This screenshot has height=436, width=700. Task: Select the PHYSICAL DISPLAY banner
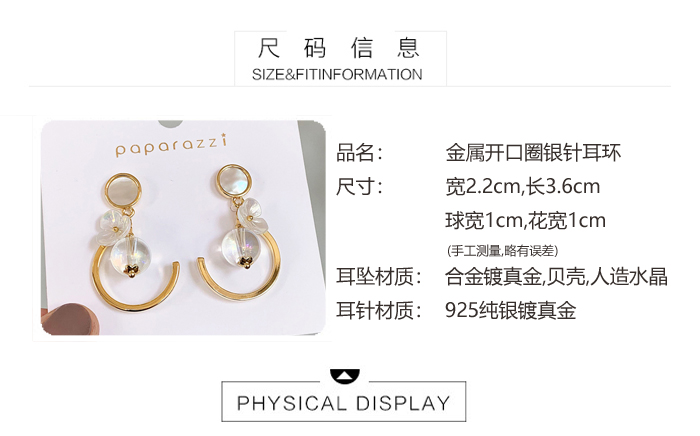coord(344,402)
